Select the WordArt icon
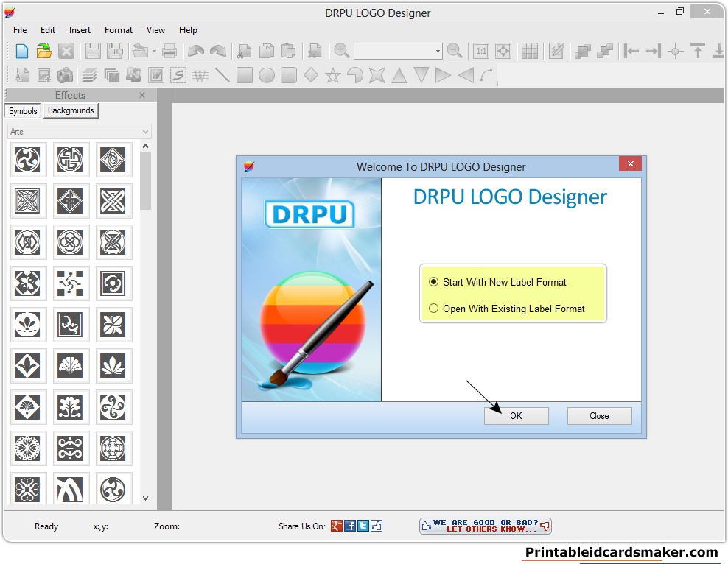Screen dimensions: 728x564 [156, 75]
